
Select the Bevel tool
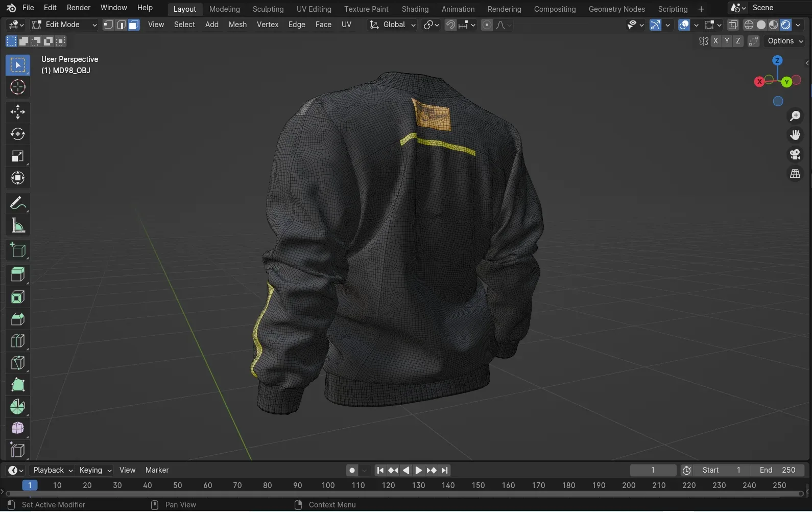(x=18, y=319)
